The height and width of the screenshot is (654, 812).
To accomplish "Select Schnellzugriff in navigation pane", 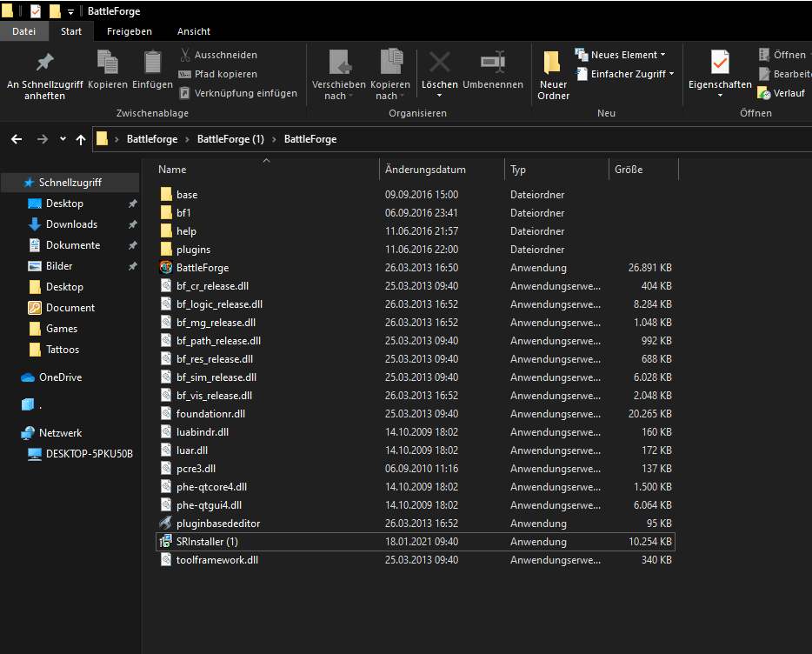I will click(x=70, y=183).
